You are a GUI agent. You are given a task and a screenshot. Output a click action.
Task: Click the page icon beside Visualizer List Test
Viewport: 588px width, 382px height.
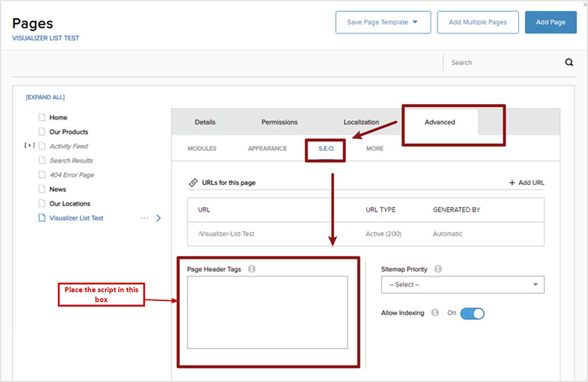[x=42, y=218]
